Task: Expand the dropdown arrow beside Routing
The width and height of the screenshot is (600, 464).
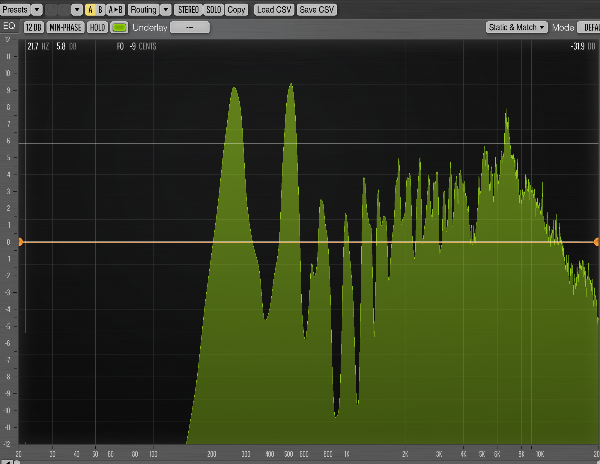Action: tap(166, 10)
